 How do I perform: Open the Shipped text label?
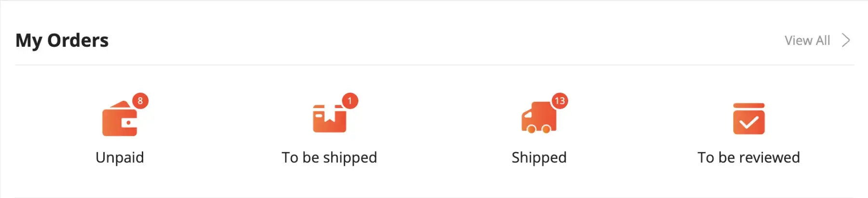539,157
